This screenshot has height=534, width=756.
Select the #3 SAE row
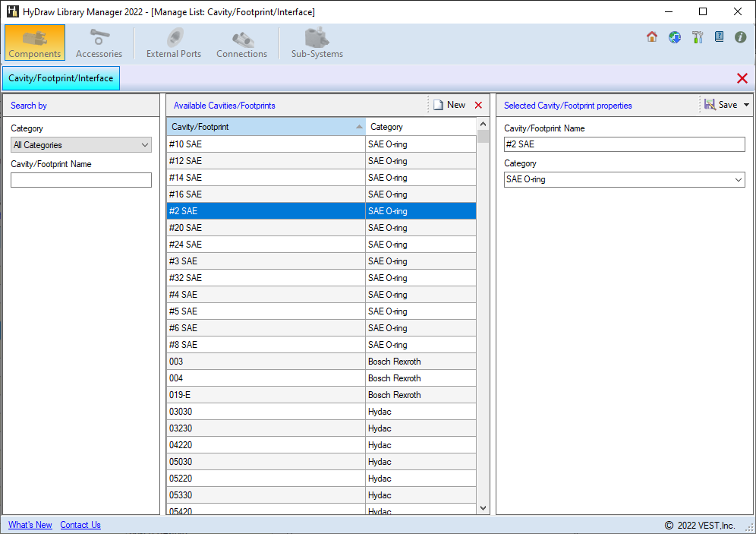[321, 261]
